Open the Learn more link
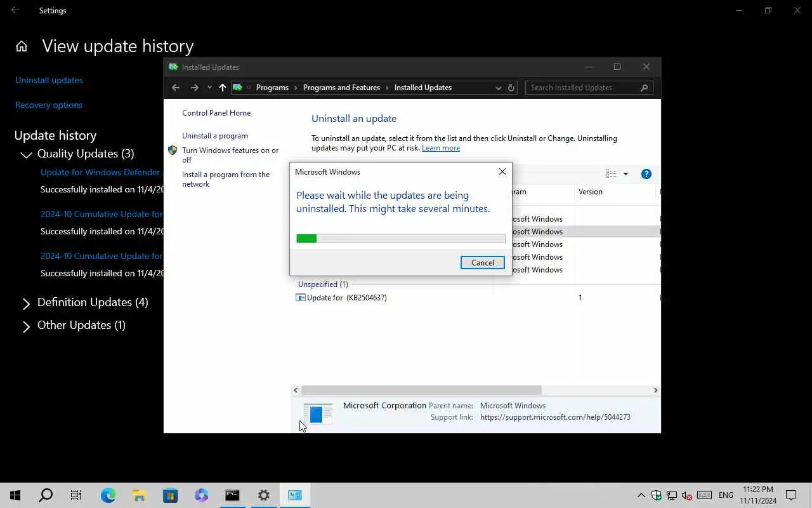 [441, 148]
